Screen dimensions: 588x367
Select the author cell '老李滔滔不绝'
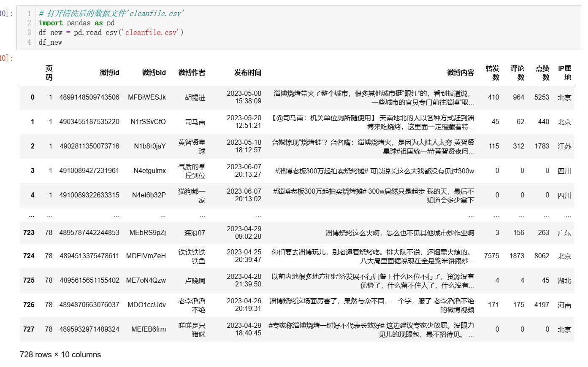(x=192, y=305)
